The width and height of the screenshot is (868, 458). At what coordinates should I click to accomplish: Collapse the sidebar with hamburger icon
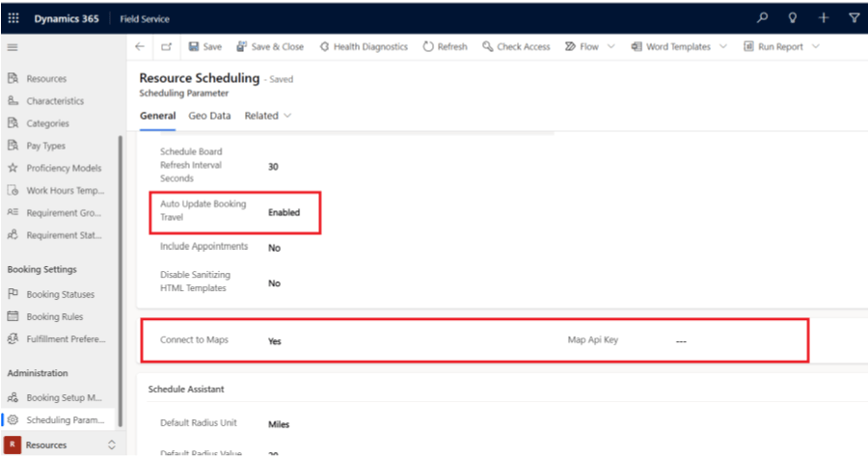click(13, 47)
